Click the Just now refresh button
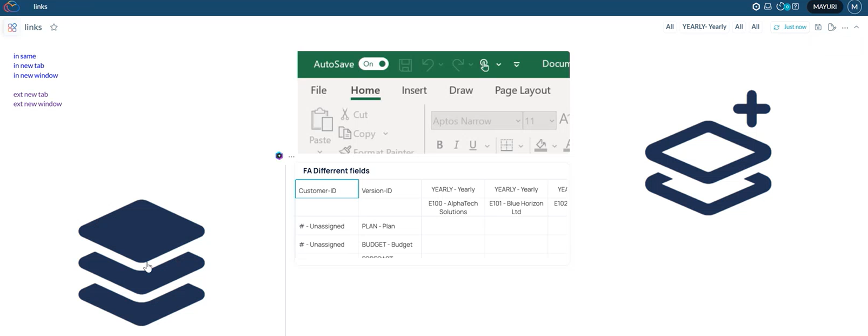The height and width of the screenshot is (336, 868). [x=790, y=27]
